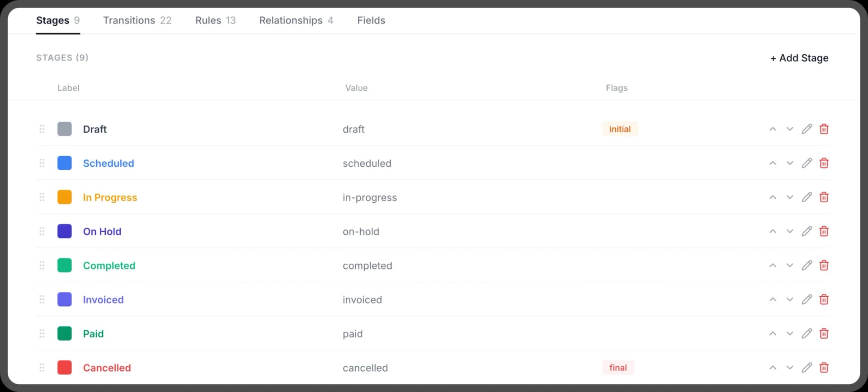Click the initial flag badge on Draft

click(x=620, y=129)
